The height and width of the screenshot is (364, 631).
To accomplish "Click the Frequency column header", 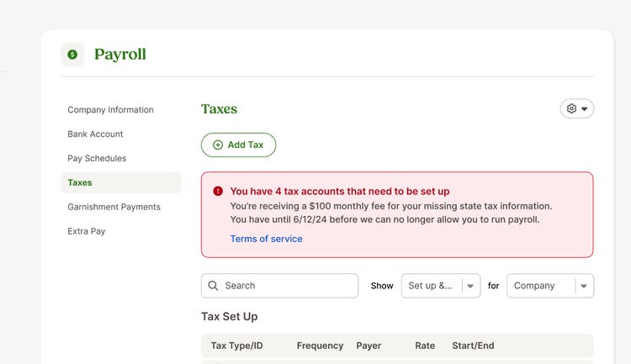I will coord(320,346).
